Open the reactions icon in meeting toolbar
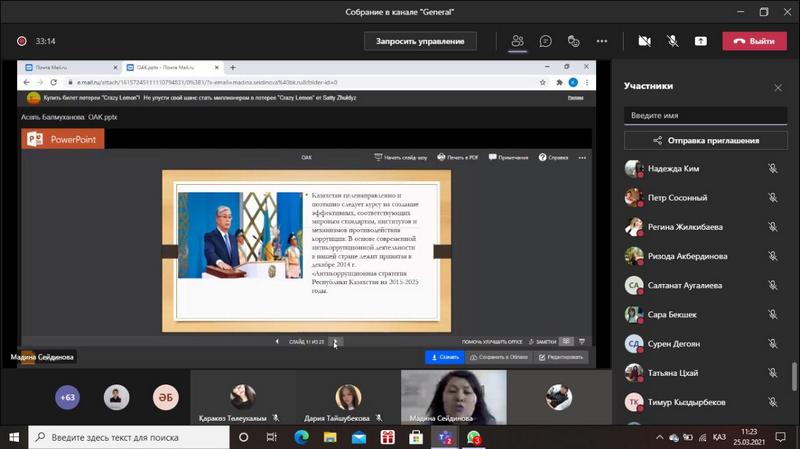Image resolution: width=800 pixels, height=449 pixels. pos(573,41)
